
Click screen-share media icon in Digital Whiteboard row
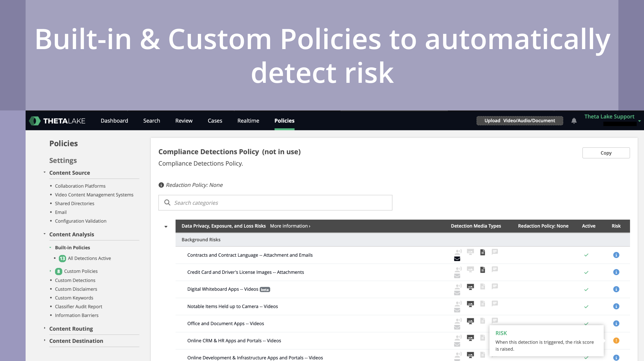[470, 287]
